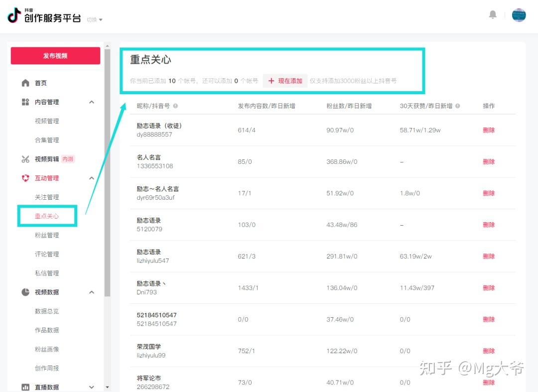
Task: Click the 内测 badge
Action: pyautogui.click(x=68, y=159)
